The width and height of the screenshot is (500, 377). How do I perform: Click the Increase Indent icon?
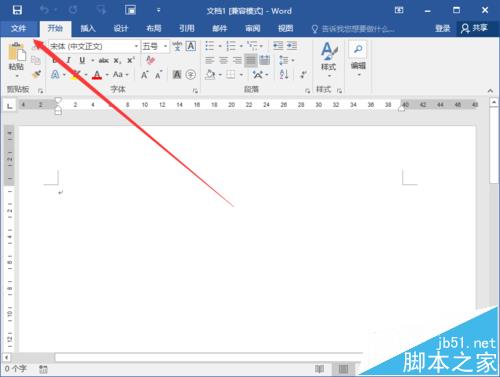pyautogui.click(x=292, y=46)
